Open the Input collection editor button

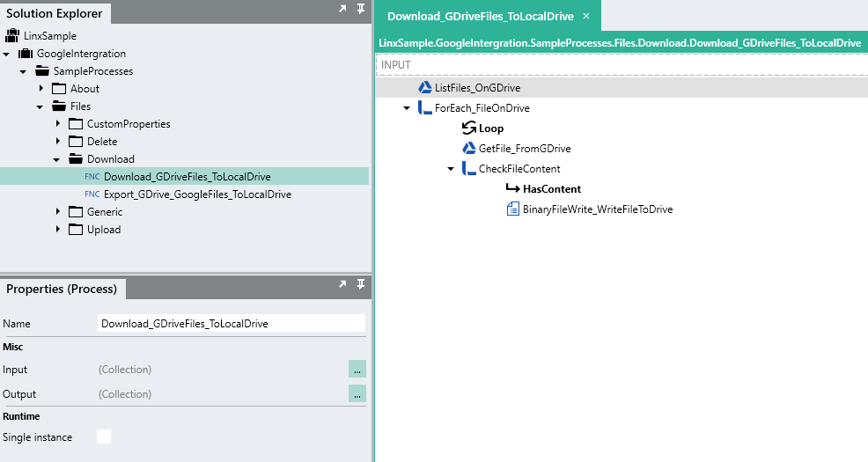(x=357, y=369)
